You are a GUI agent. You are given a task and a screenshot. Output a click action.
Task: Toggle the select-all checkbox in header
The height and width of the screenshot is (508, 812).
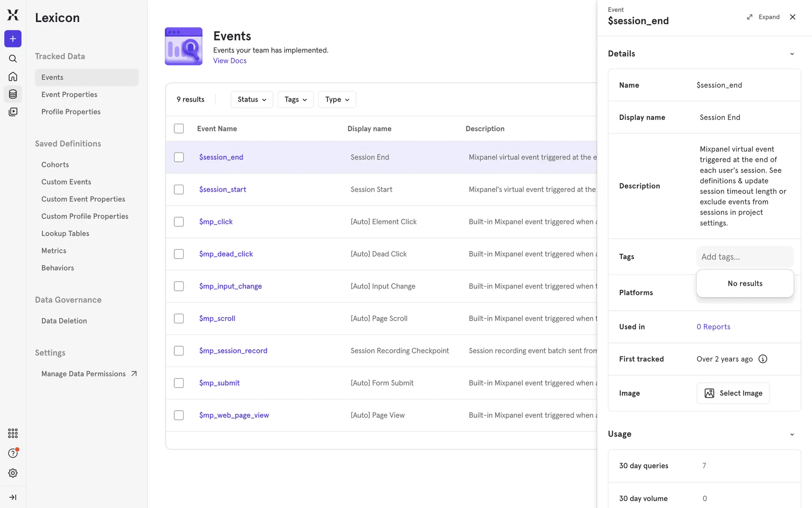(179, 129)
